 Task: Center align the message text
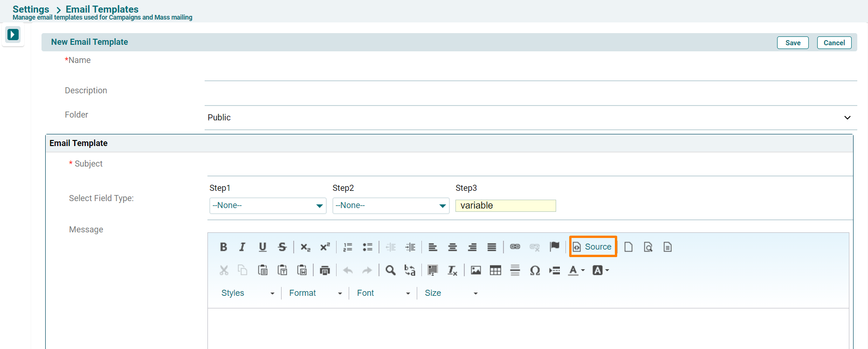452,247
